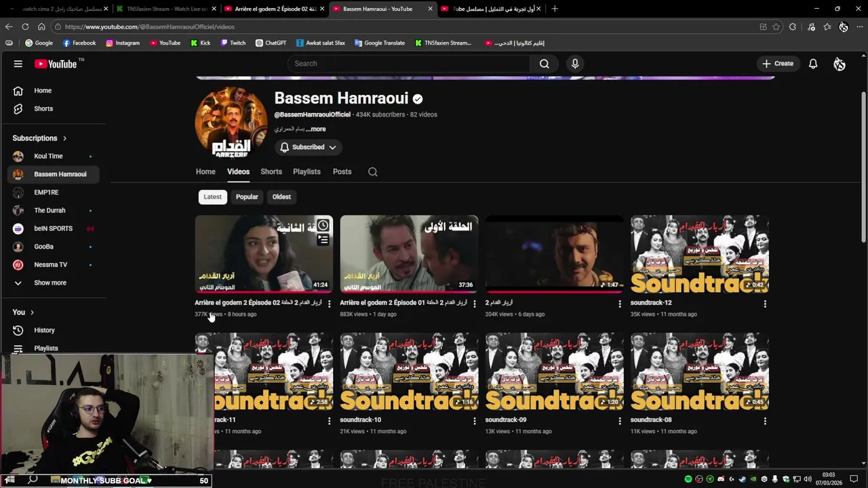The image size is (868, 488).
Task: Start voice search with the microphone
Action: point(575,64)
